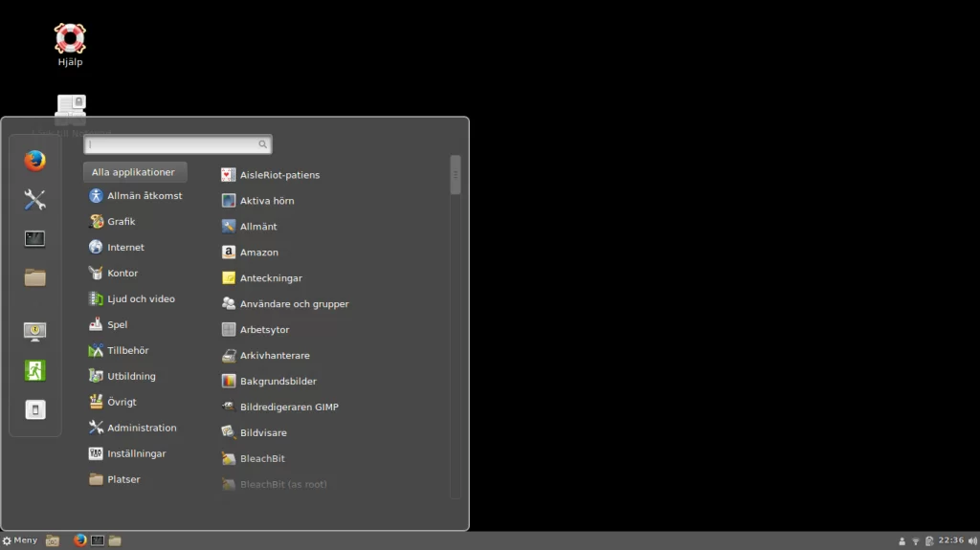980x550 pixels.
Task: Select the Alla applikationer category
Action: click(x=134, y=172)
